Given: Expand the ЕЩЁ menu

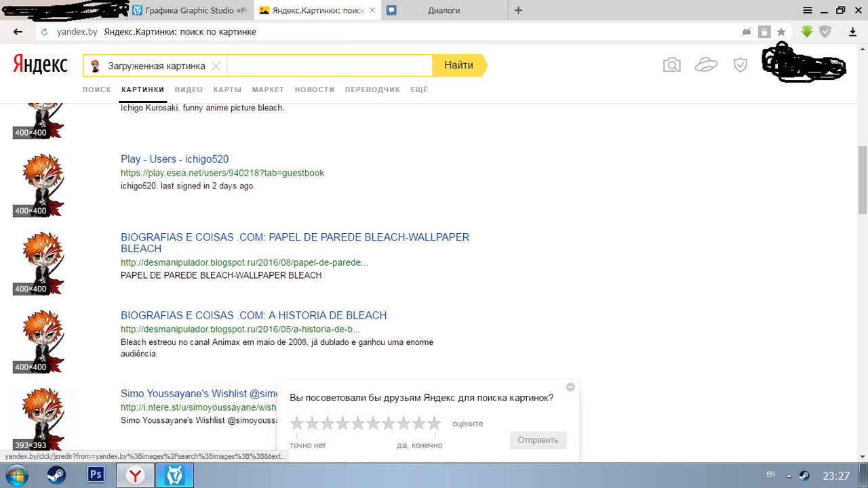Looking at the screenshot, I should coord(419,89).
